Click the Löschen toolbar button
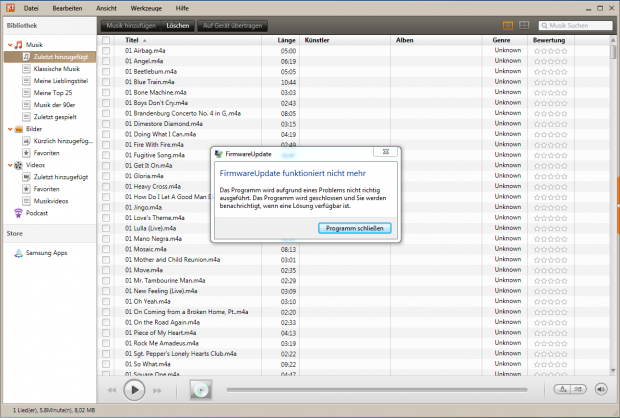This screenshot has width=620, height=418. click(177, 23)
